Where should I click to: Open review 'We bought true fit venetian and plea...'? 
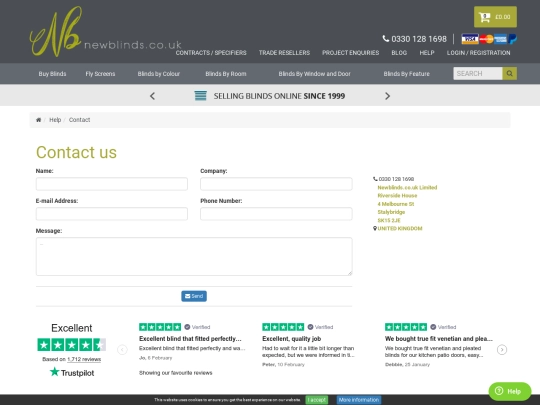[439, 339]
